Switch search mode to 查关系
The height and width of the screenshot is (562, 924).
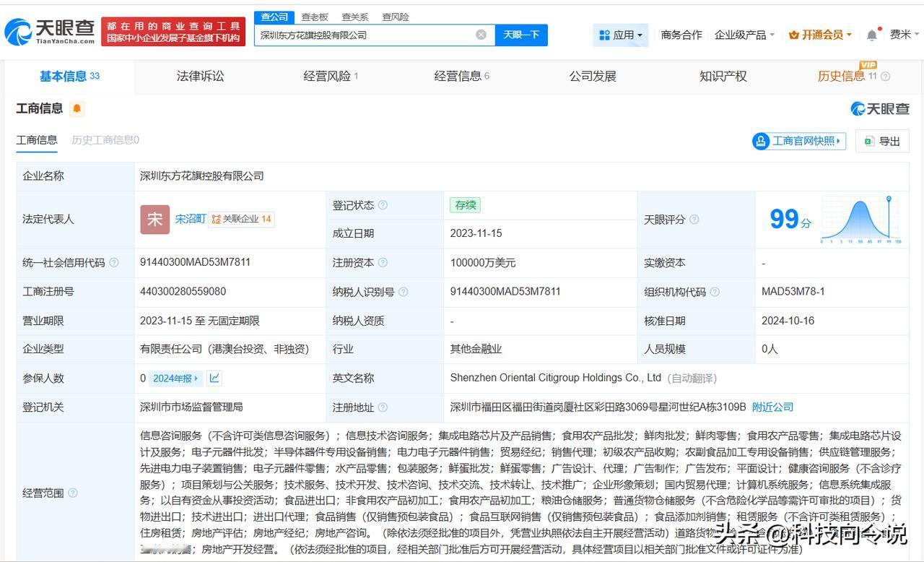[x=355, y=17]
